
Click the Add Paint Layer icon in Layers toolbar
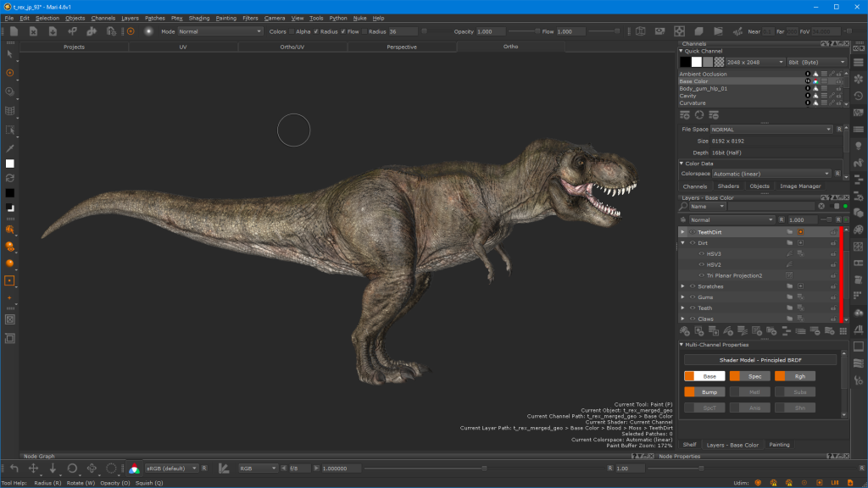685,331
